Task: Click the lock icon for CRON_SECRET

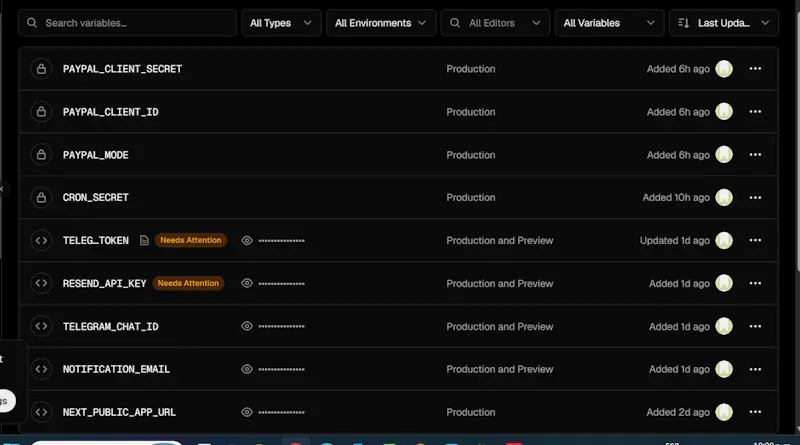Action: 41,197
